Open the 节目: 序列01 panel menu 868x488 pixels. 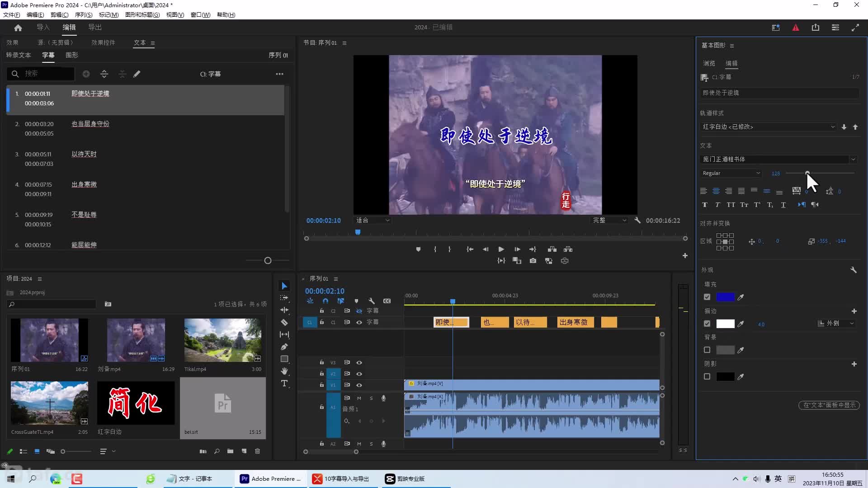(344, 43)
